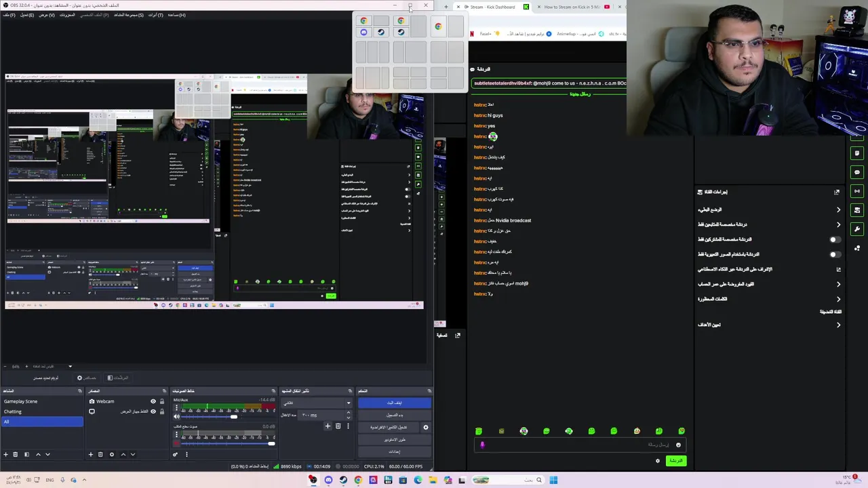Open chat settings gear beside send button
This screenshot has height=488, width=868.
click(x=657, y=461)
